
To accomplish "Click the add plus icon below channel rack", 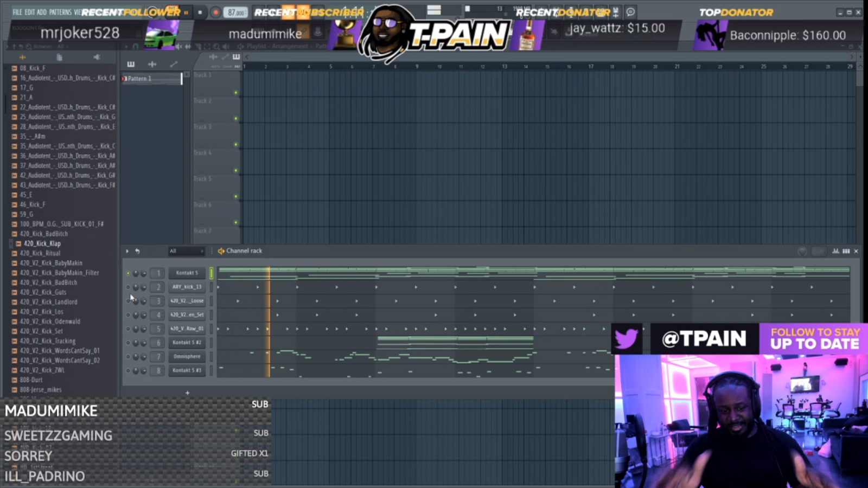I will pos(188,393).
